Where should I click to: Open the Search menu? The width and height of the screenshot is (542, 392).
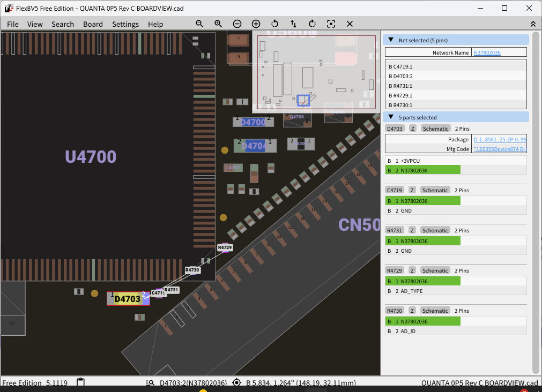[63, 24]
